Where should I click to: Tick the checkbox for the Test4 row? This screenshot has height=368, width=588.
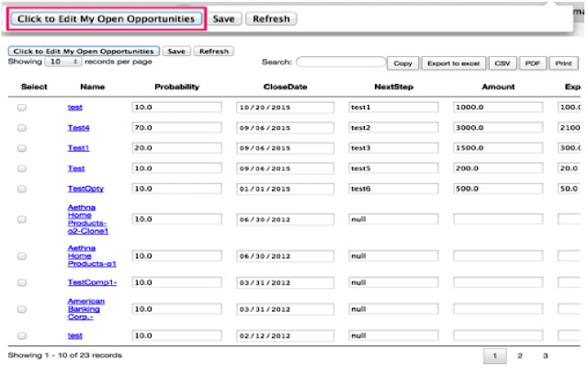tap(22, 128)
